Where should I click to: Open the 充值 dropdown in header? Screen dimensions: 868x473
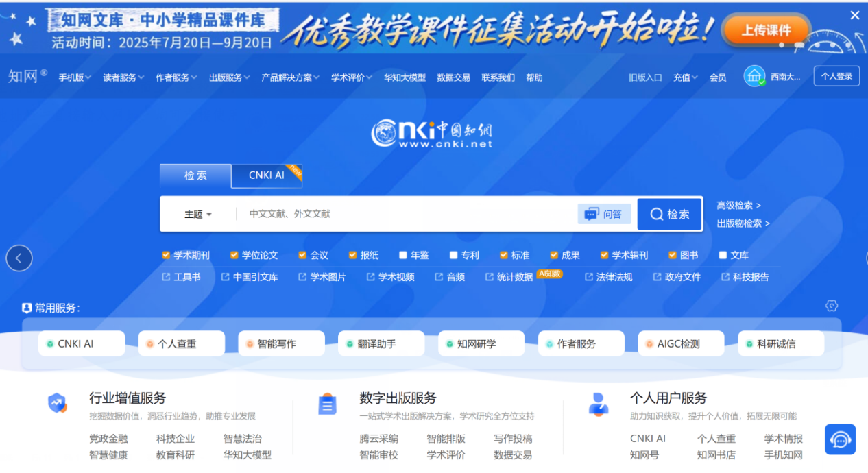[x=685, y=77]
